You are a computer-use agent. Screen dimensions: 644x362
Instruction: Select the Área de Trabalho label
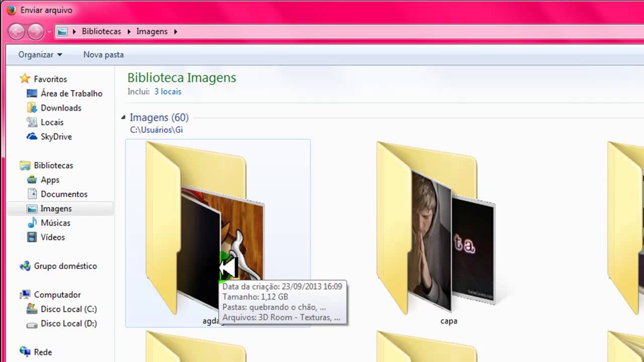71,94
